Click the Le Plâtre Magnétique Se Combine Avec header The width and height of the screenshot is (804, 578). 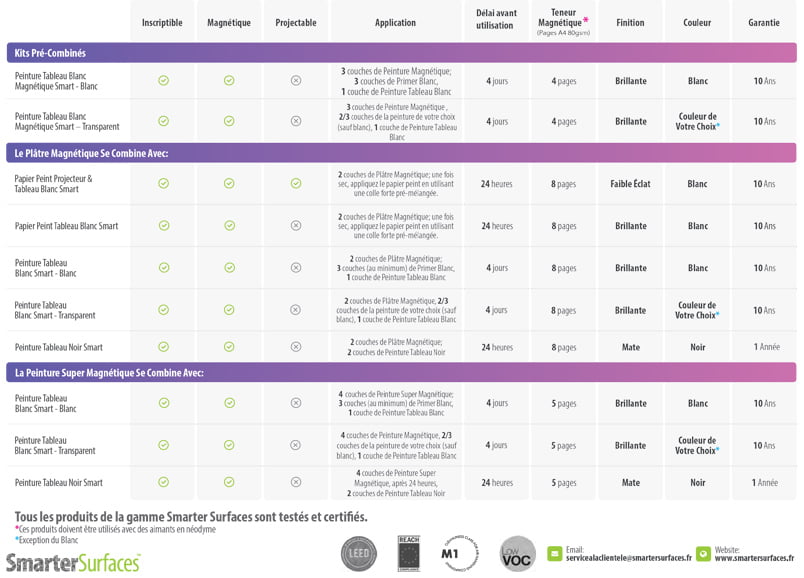click(x=91, y=153)
